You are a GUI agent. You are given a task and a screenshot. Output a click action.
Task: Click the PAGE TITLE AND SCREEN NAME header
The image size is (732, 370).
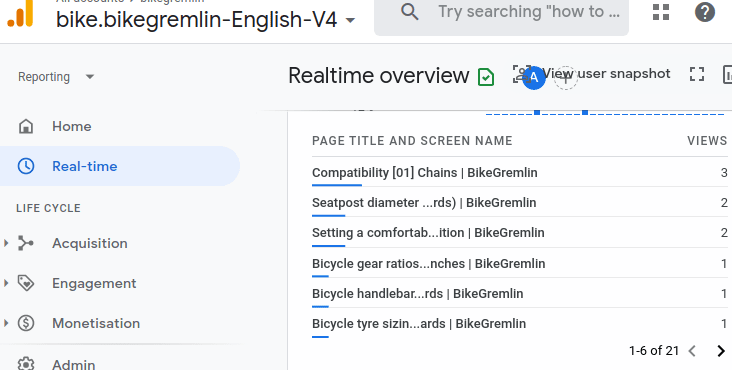pos(412,141)
